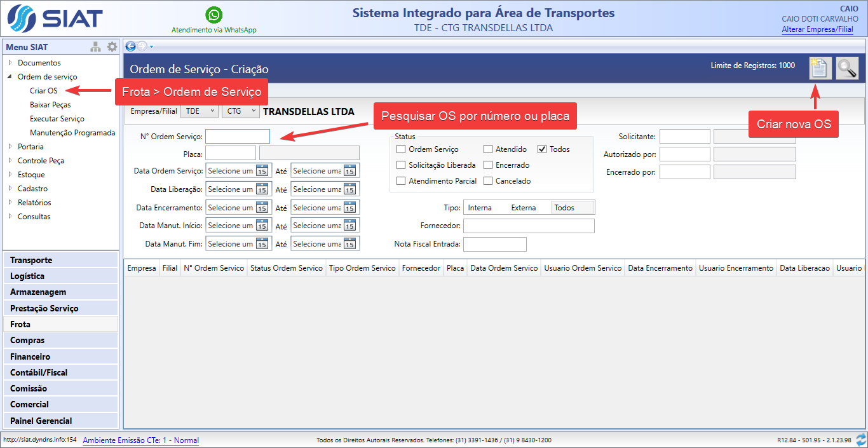
Task: Click the new Ordem de Serviço document icon
Action: (x=820, y=68)
